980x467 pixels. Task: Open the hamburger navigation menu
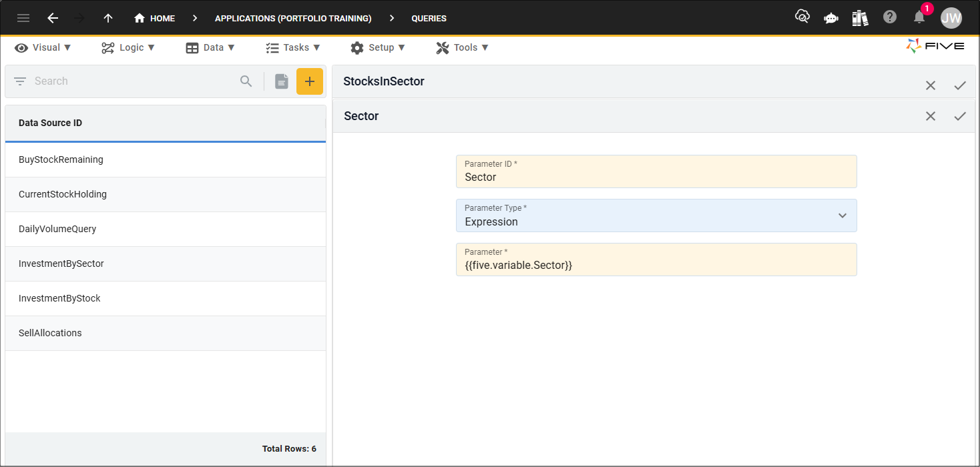tap(23, 18)
